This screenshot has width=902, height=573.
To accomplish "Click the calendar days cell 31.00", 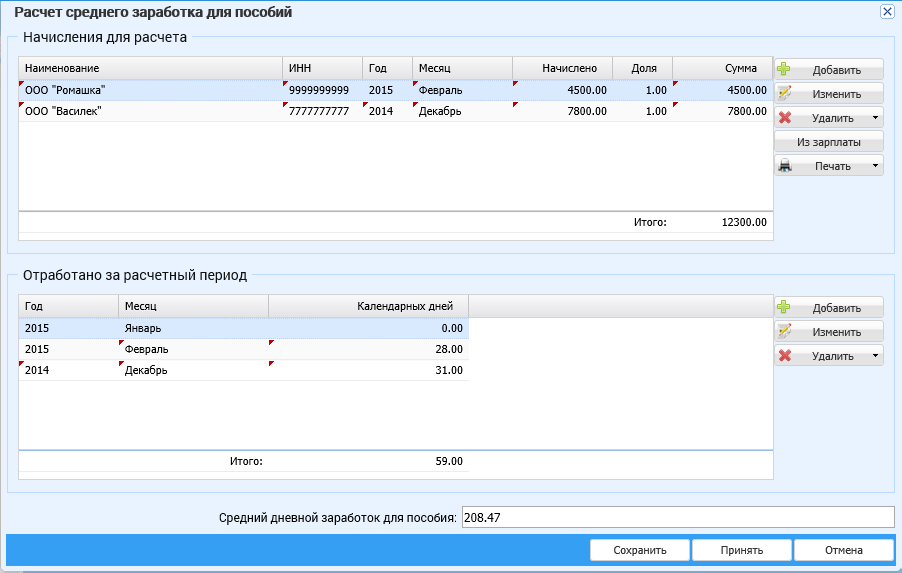I will tap(369, 370).
